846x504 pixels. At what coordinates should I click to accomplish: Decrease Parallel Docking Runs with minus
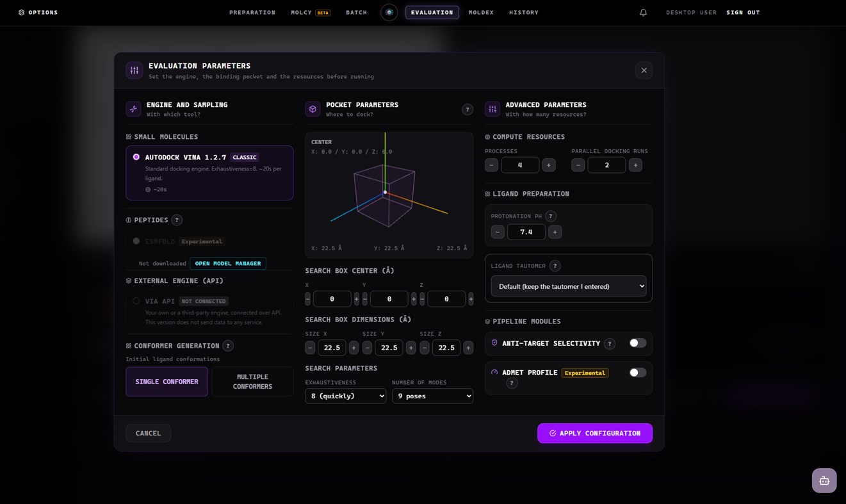tap(578, 165)
